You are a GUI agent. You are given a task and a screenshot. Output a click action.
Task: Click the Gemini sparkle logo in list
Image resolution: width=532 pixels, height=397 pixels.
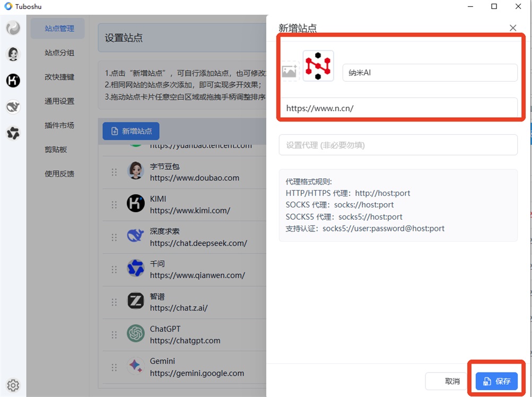[x=136, y=366]
